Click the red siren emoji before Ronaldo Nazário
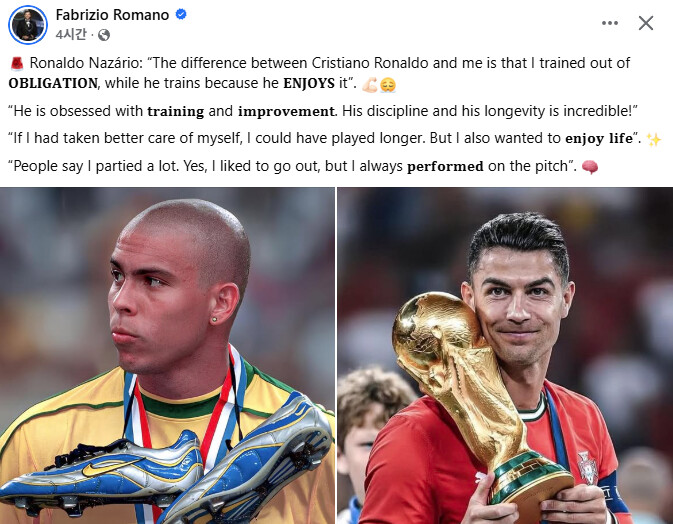Screen dimensions: 673x524 coord(17,64)
